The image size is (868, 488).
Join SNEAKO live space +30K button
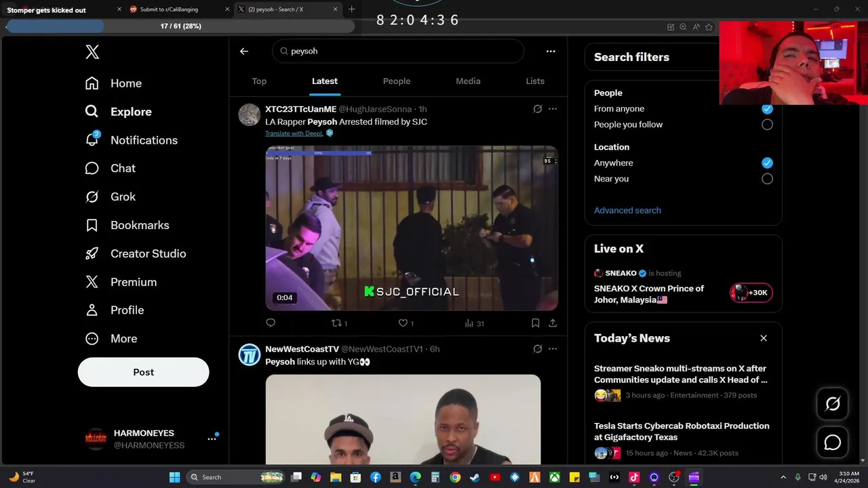(x=751, y=293)
